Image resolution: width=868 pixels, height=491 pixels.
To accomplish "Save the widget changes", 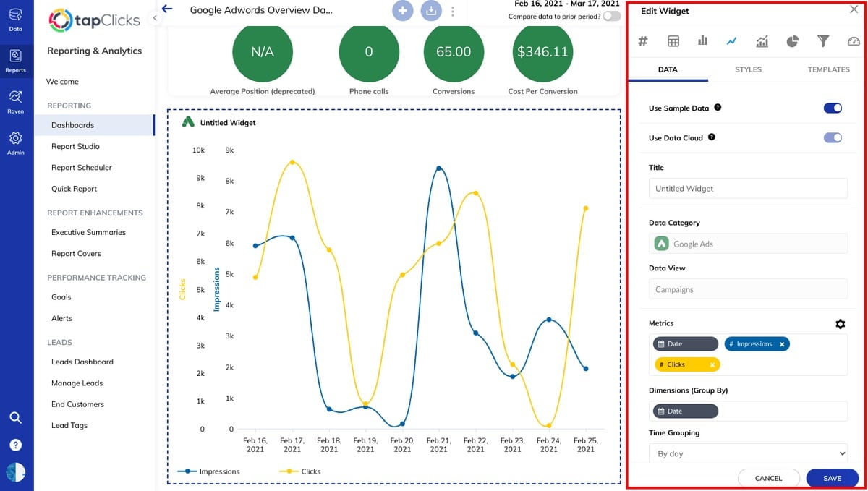I will click(831, 478).
